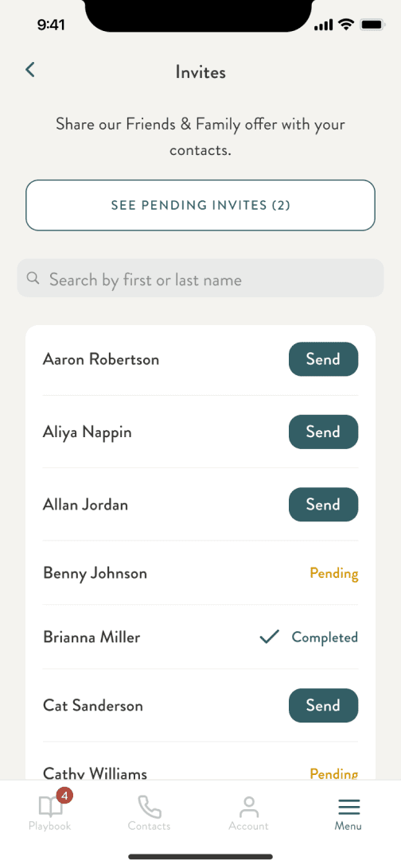Open the Menu hamburger icon
401x868 pixels.
click(x=348, y=808)
